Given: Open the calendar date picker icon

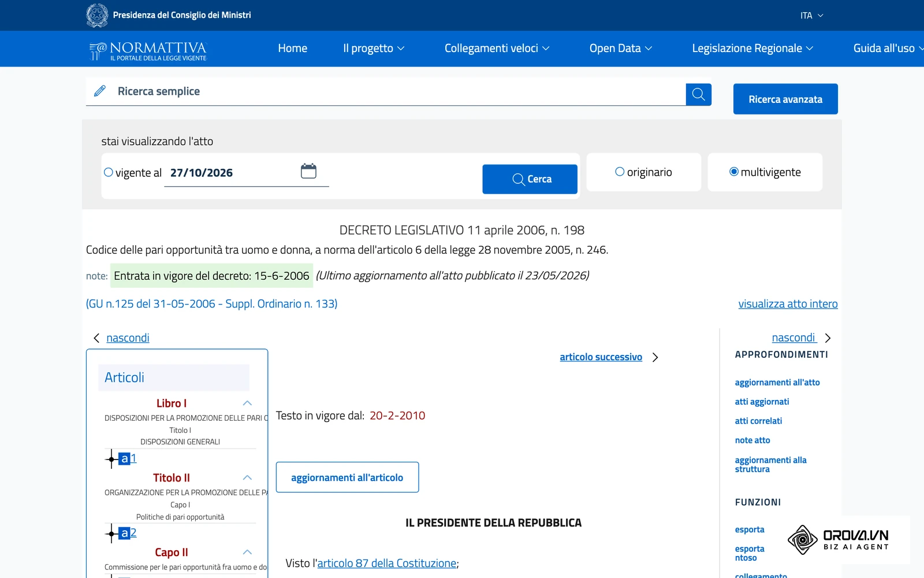Looking at the screenshot, I should tap(308, 171).
